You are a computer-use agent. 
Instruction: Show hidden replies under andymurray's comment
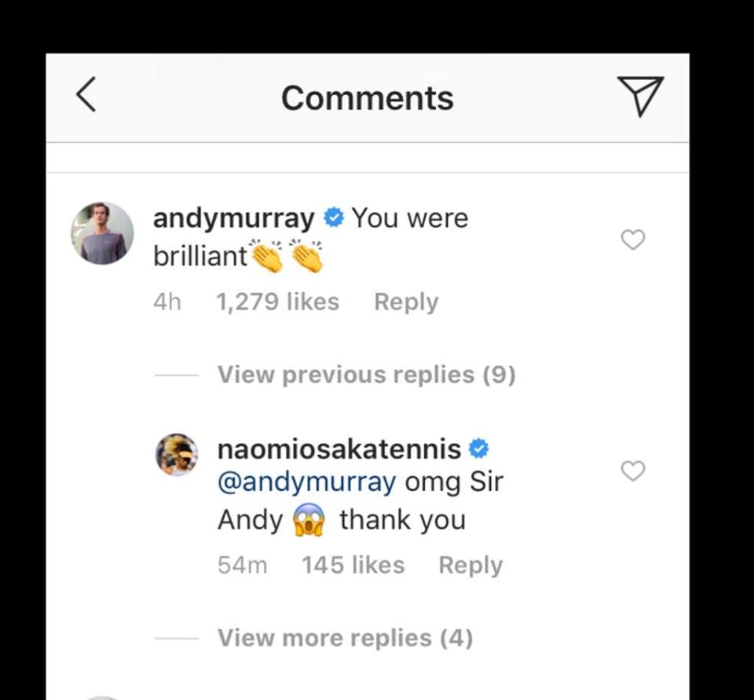click(x=366, y=375)
